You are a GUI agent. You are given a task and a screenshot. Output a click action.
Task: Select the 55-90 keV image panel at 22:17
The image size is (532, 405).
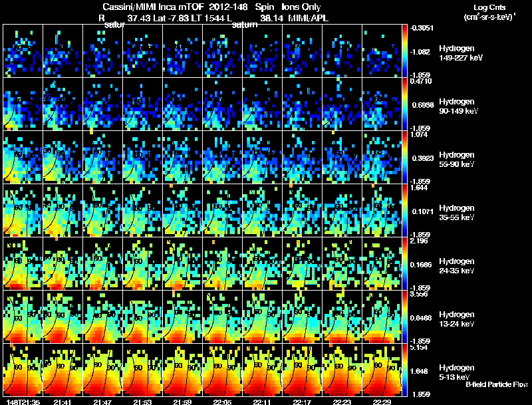[x=302, y=158]
